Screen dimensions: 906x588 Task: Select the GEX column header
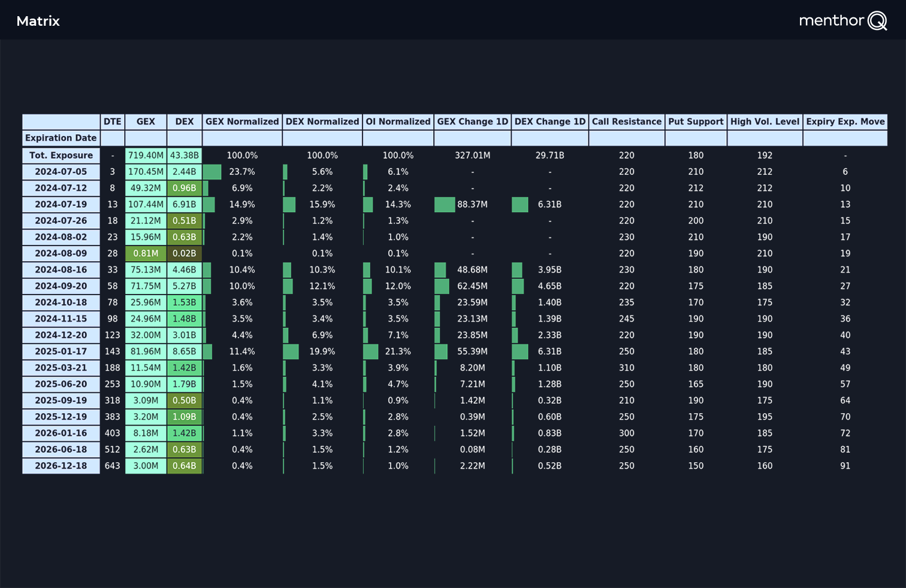[x=145, y=122]
